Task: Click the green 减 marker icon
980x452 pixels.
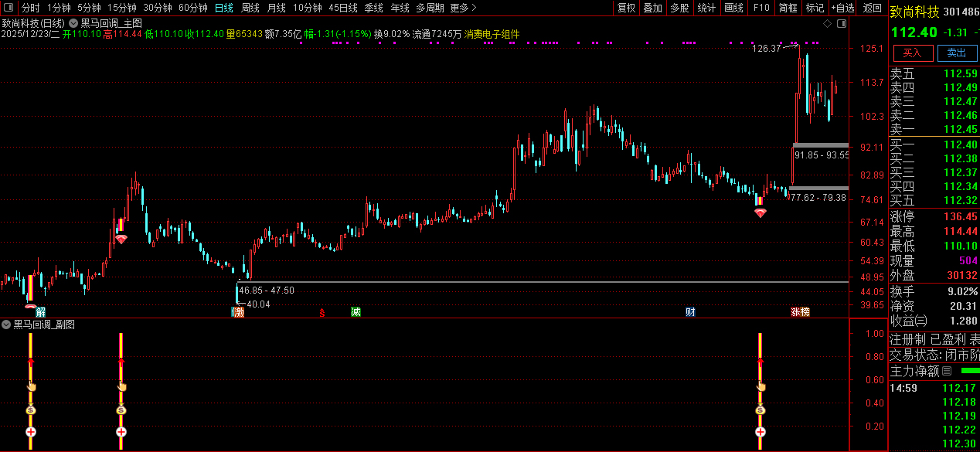Action: click(356, 312)
